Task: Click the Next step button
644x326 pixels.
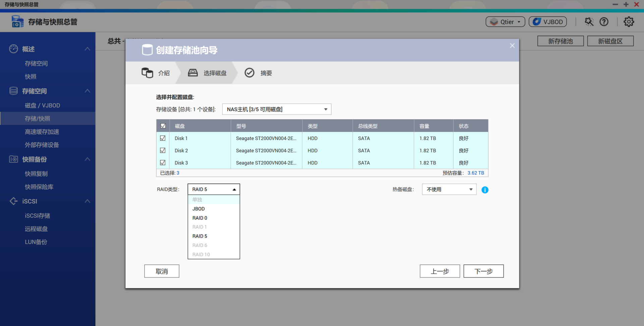Action: 483,271
